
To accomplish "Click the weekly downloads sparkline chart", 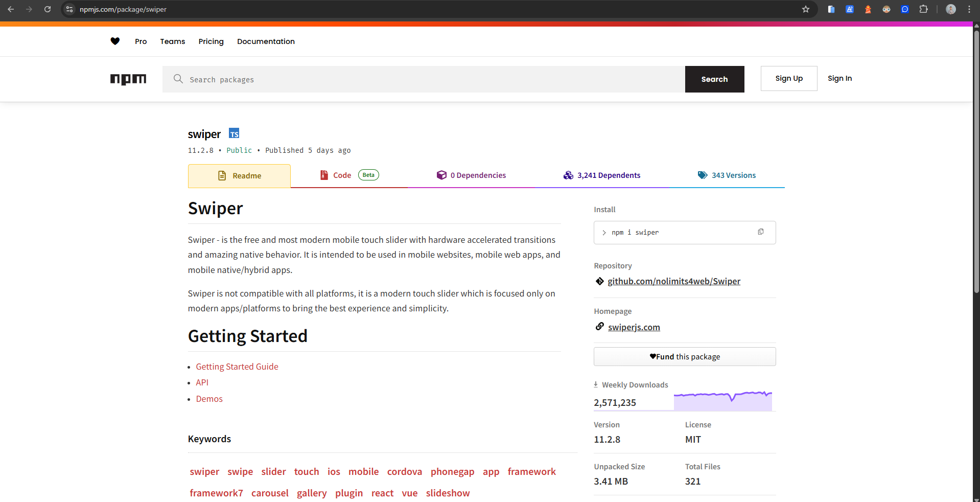I will (x=722, y=400).
